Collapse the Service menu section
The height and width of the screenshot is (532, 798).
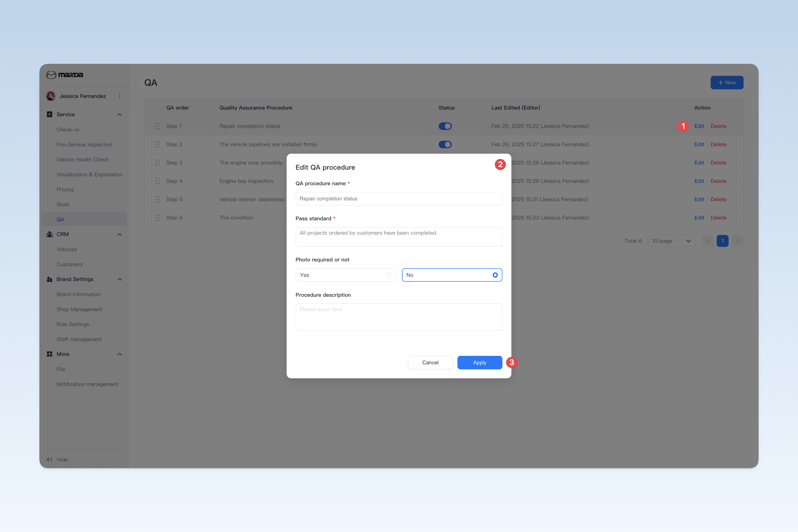tap(119, 115)
